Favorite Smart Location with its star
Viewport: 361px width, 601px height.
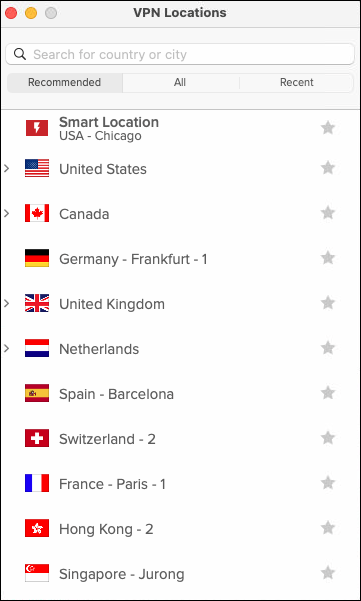tap(328, 128)
